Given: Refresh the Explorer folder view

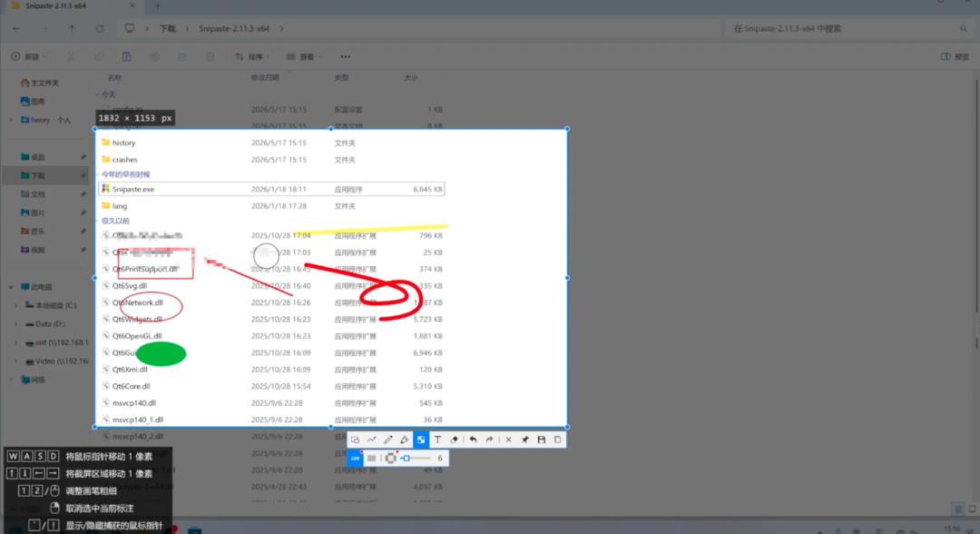Looking at the screenshot, I should 100,29.
